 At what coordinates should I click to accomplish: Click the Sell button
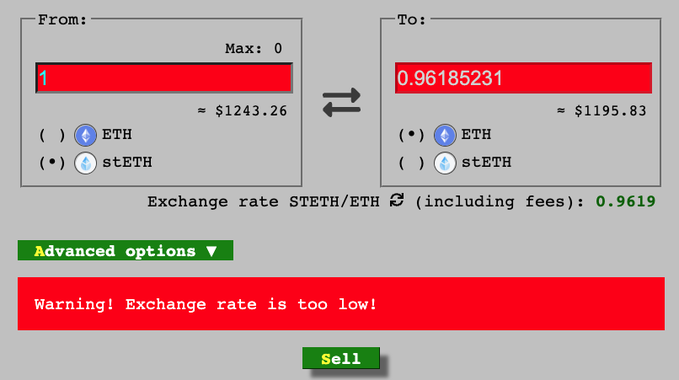coord(341,358)
